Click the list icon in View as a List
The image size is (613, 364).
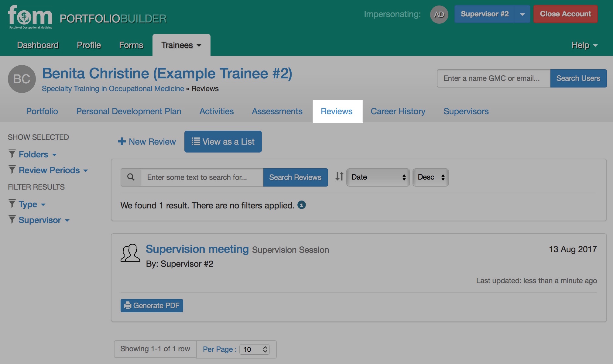tap(196, 142)
